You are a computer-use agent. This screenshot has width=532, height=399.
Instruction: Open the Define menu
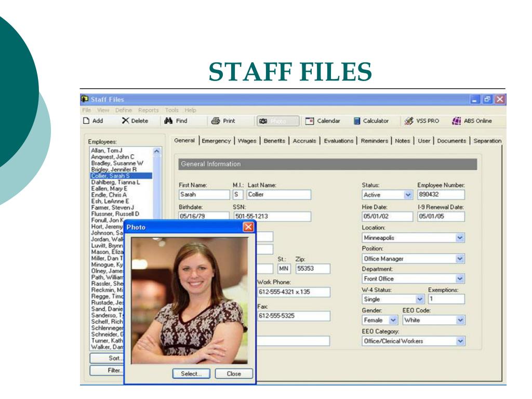tap(124, 110)
